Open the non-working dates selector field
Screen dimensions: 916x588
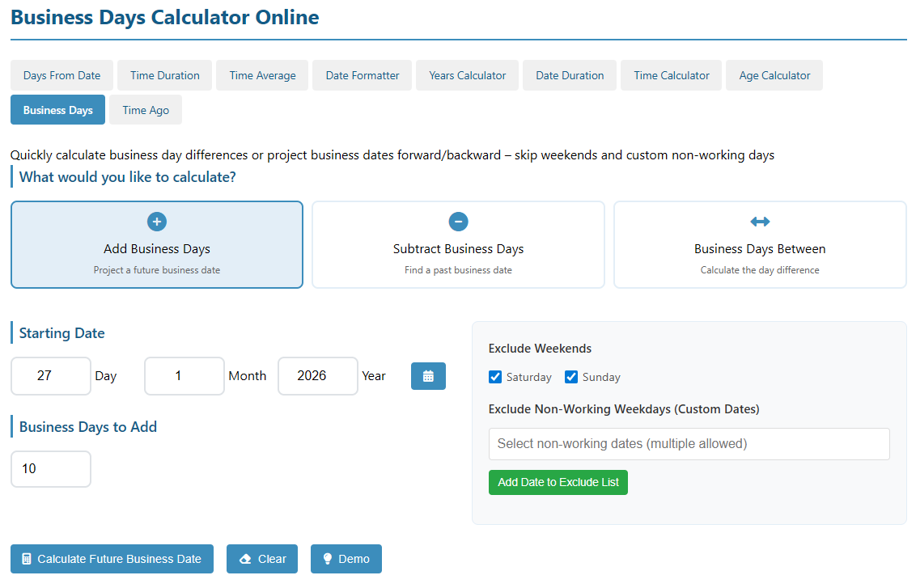tap(689, 444)
